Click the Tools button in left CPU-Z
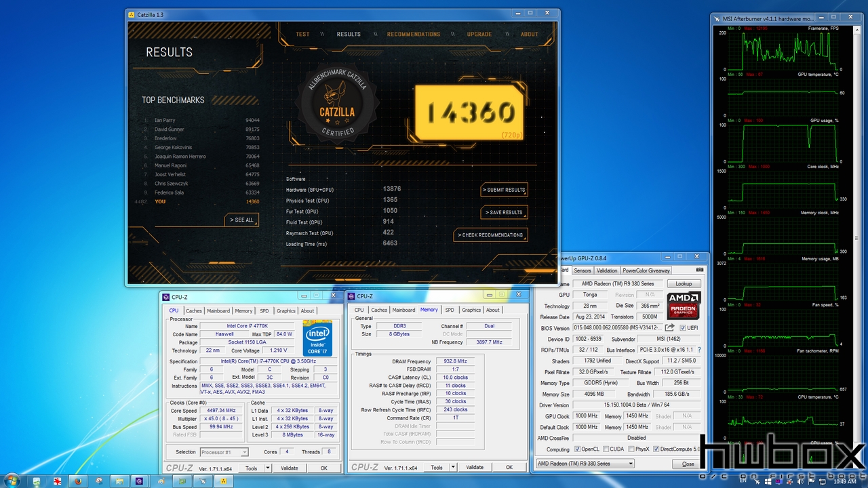 click(x=251, y=468)
